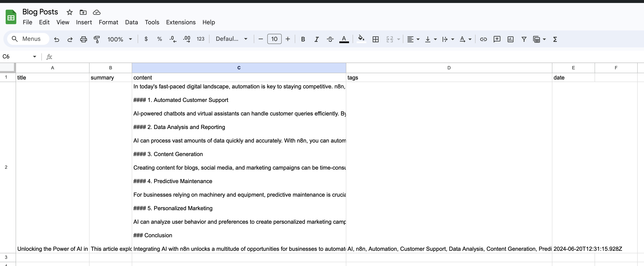This screenshot has width=644, height=266.
Task: Select column B header
Action: tap(110, 68)
